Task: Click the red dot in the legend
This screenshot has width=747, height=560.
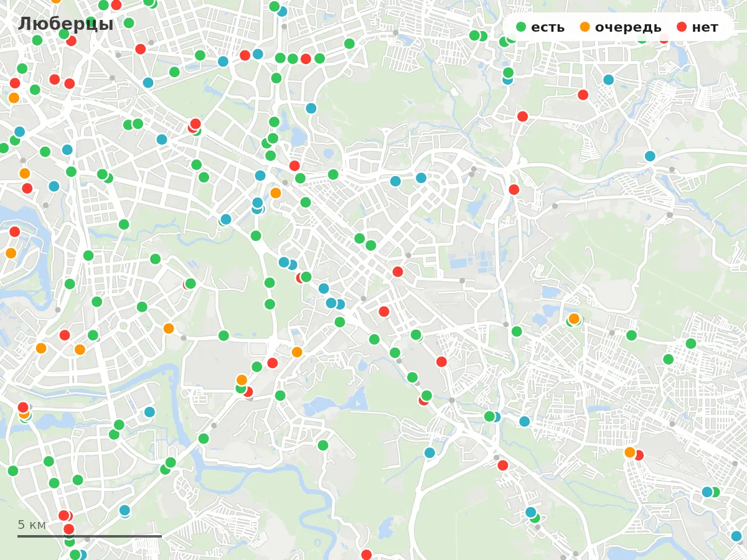Action: (682, 27)
